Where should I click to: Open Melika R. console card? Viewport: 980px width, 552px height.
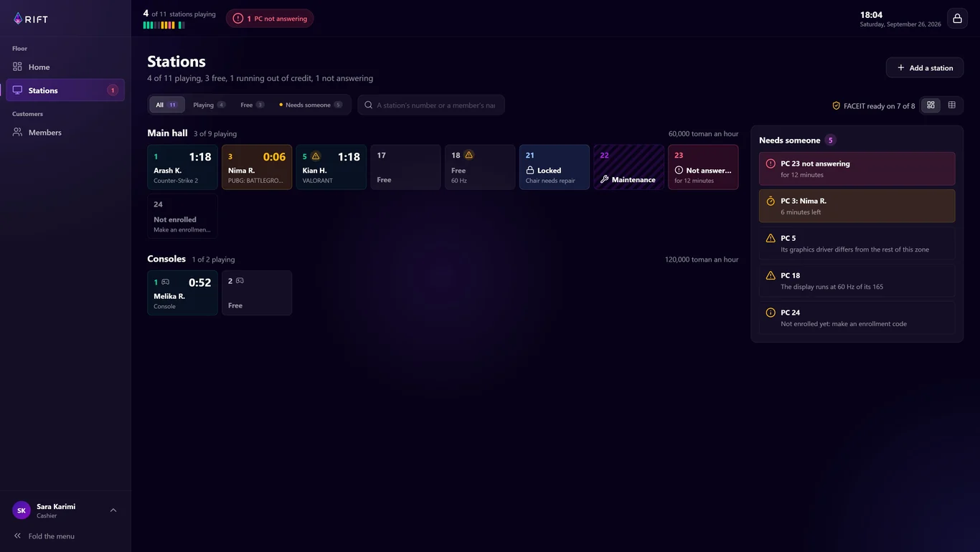click(x=182, y=292)
